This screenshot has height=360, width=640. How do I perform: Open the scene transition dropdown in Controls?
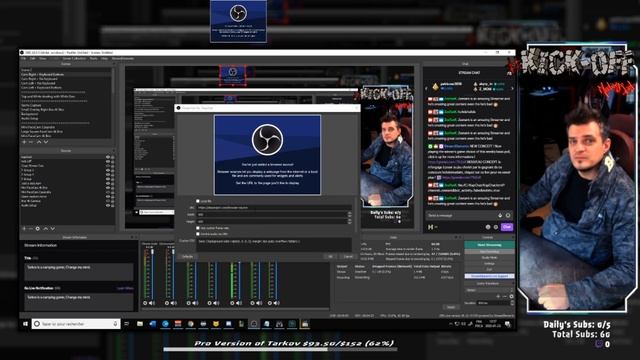489,290
